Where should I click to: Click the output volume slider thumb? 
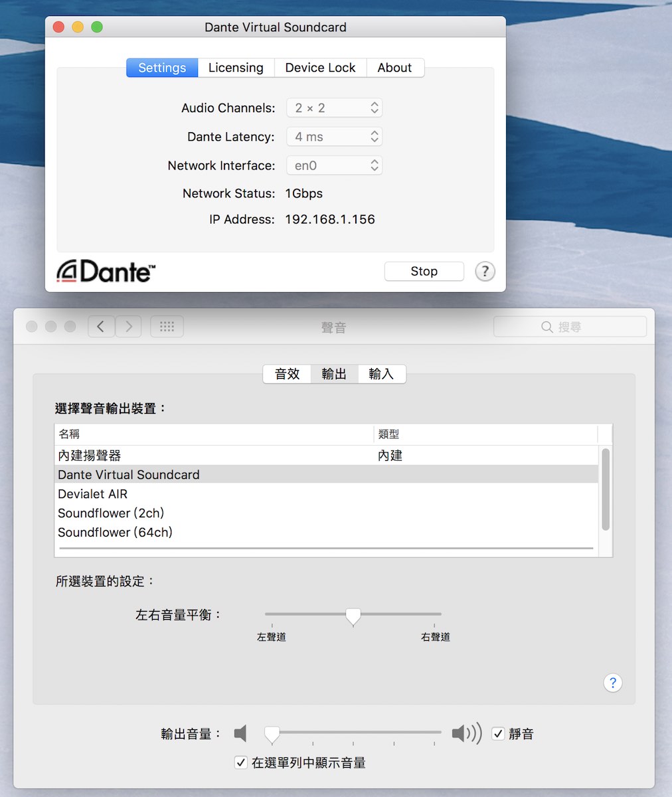(x=272, y=735)
